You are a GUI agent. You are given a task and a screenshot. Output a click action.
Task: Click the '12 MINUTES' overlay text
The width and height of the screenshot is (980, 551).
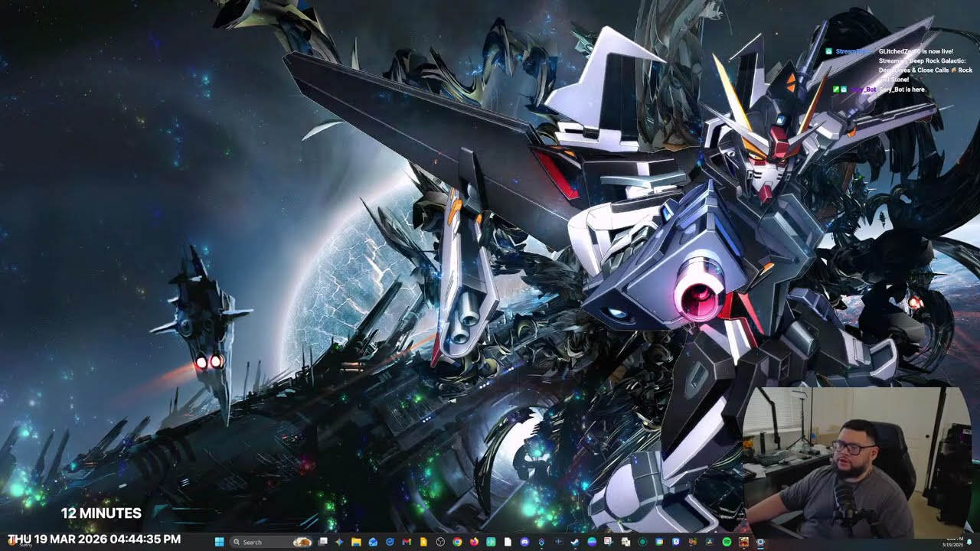[x=101, y=514]
